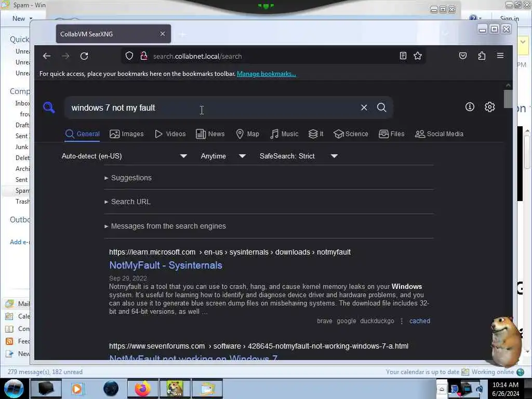This screenshot has height=399, width=532.
Task: Open New menu in mail window
Action: (22, 19)
